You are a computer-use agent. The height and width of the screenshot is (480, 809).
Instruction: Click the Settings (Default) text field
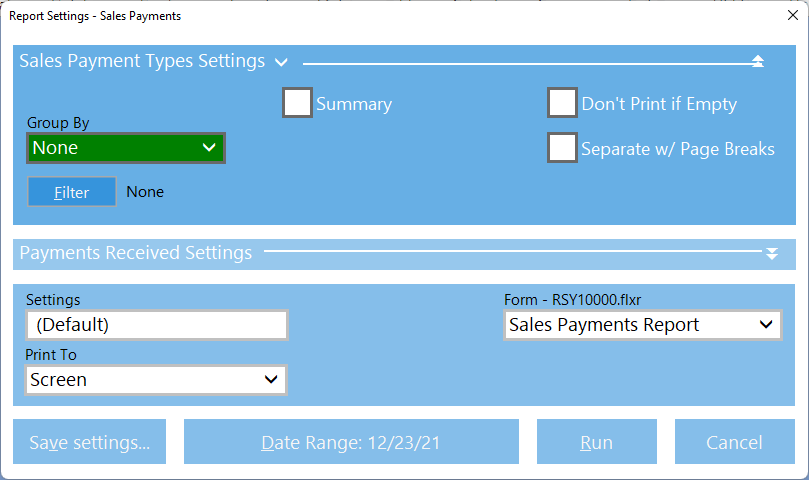157,325
